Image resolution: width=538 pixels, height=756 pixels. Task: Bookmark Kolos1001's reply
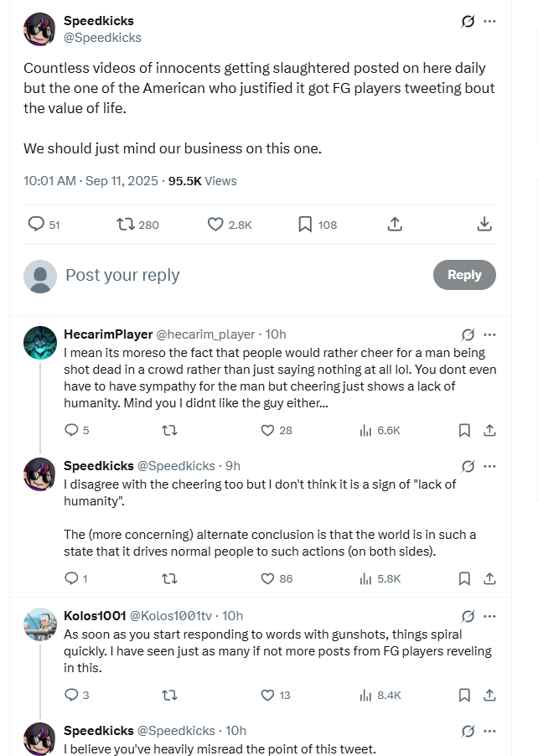click(464, 695)
